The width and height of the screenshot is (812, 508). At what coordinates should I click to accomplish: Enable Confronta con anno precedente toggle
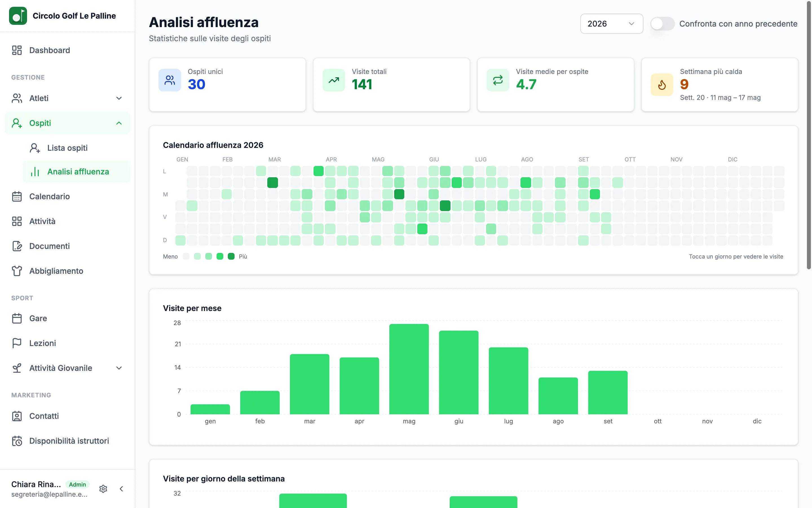662,23
